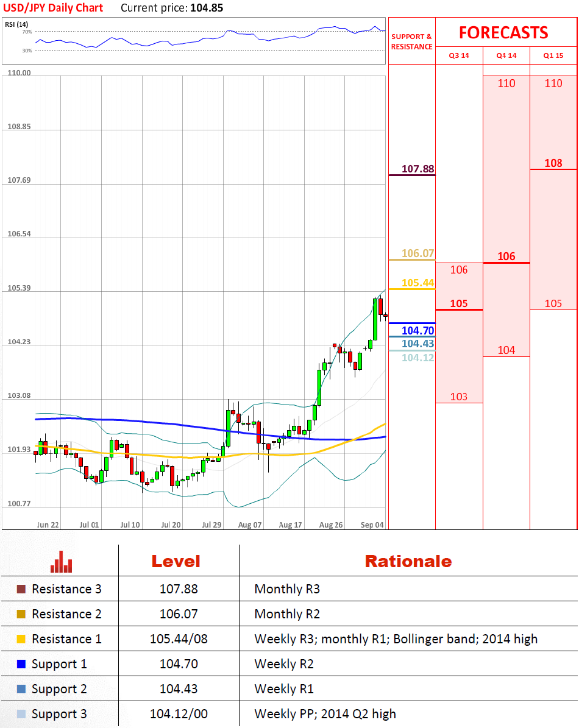This screenshot has height=728, width=579.
Task: Click the 105.44 resistance level label
Action: (x=418, y=283)
